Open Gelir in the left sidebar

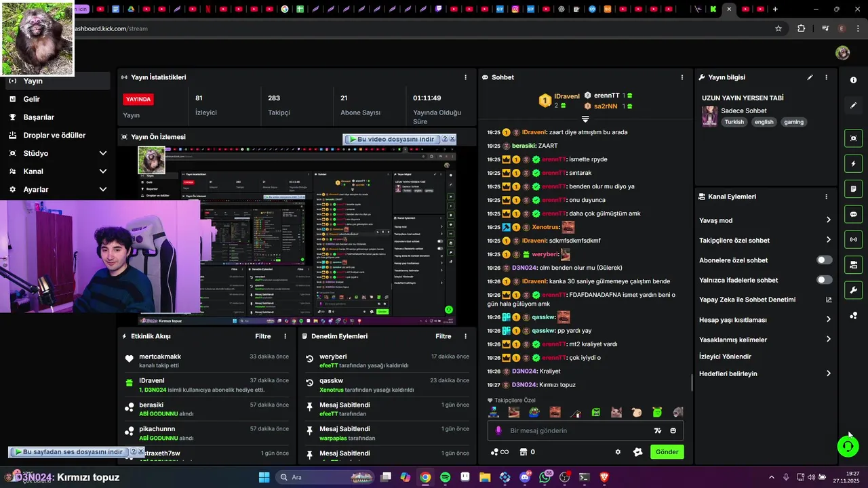click(58, 99)
